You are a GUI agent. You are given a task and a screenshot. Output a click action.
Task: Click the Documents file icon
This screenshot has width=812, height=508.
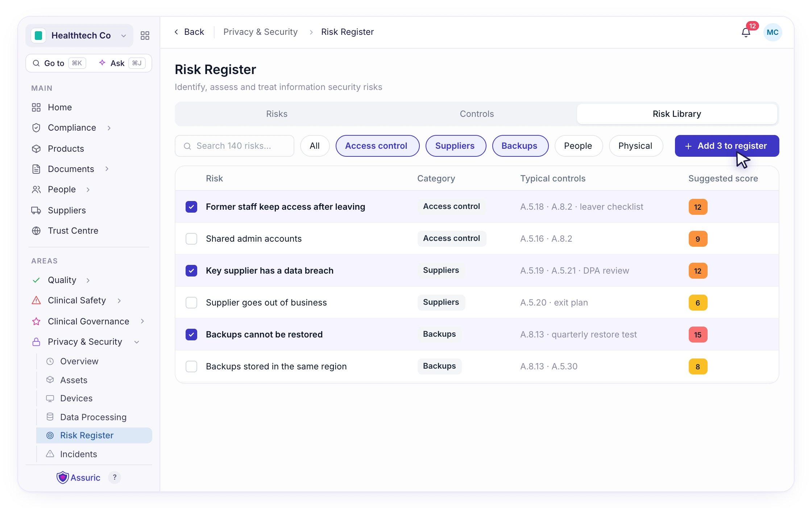click(36, 169)
